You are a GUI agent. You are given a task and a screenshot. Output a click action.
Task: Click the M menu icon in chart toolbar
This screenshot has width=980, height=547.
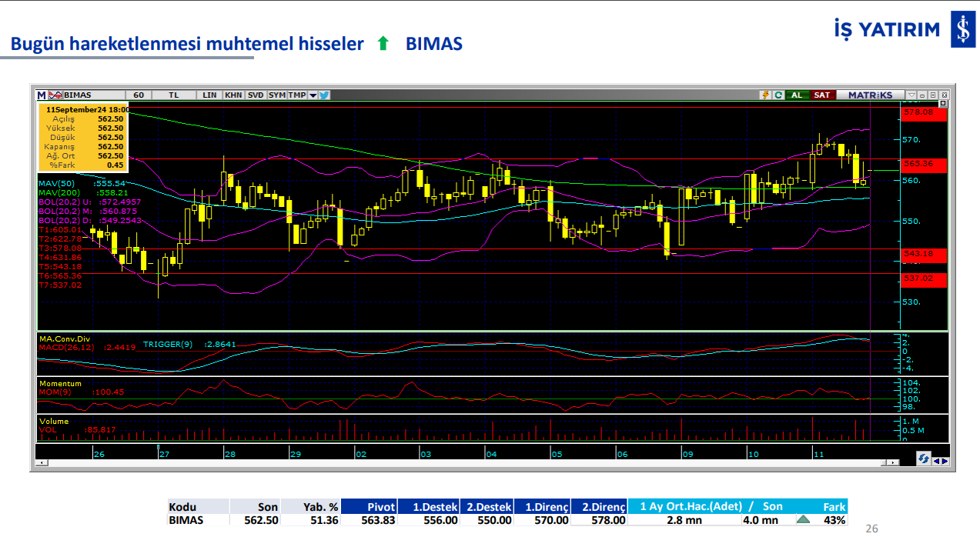42,95
